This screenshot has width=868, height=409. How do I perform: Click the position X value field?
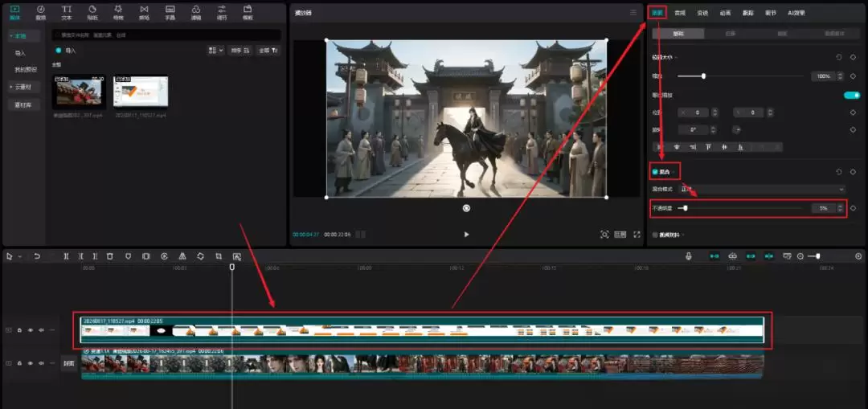click(x=694, y=113)
